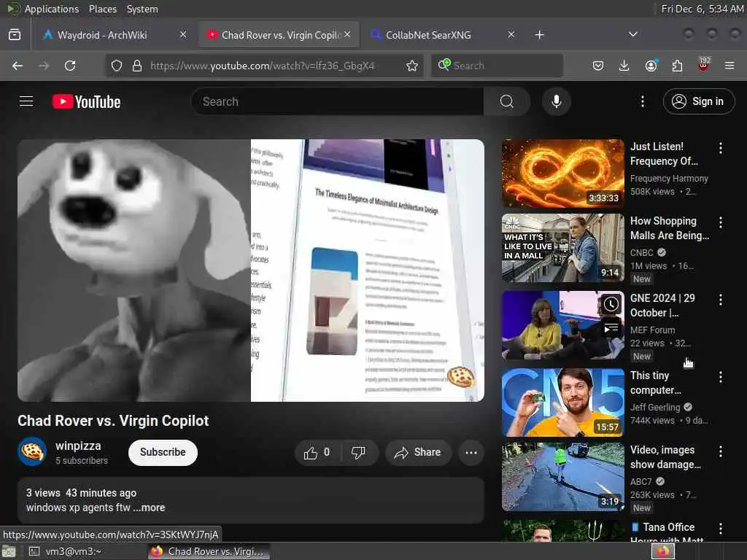Image resolution: width=747 pixels, height=560 pixels.
Task: Select the Chad Rover vs. Virgin Copilot tab
Action: pyautogui.click(x=278, y=35)
